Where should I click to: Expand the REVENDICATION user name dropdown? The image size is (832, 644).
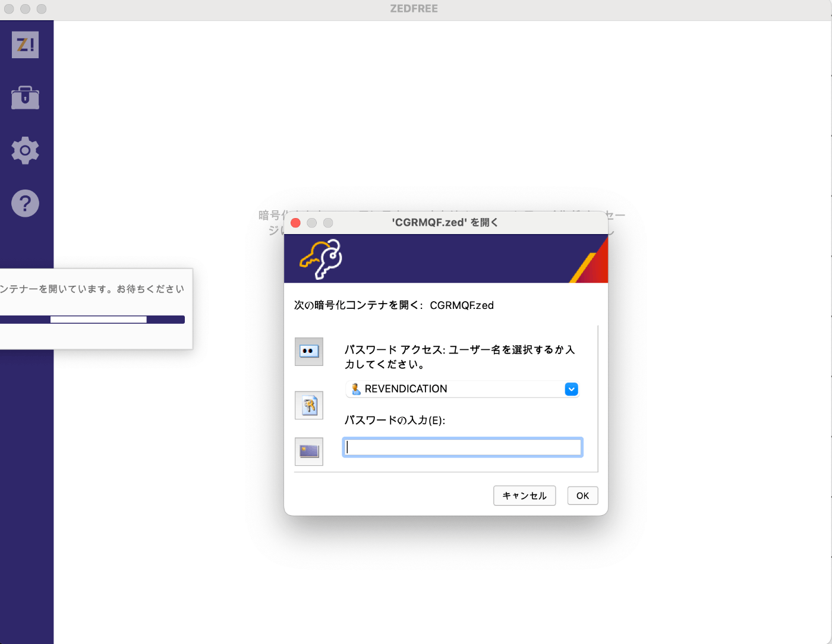pos(571,389)
